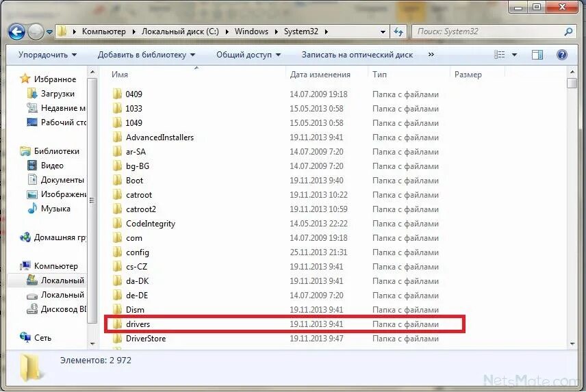Click the search field Поиск: System32

point(487,31)
